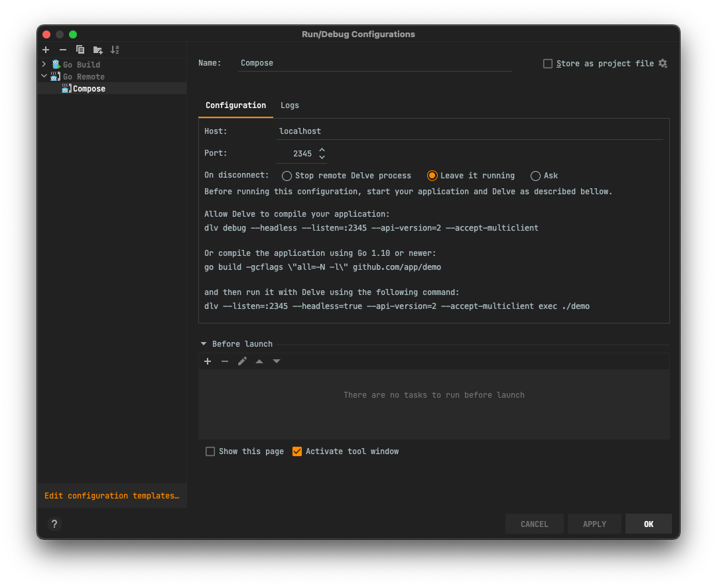The width and height of the screenshot is (717, 588).
Task: Switch to the Configuration tab
Action: pyautogui.click(x=235, y=105)
